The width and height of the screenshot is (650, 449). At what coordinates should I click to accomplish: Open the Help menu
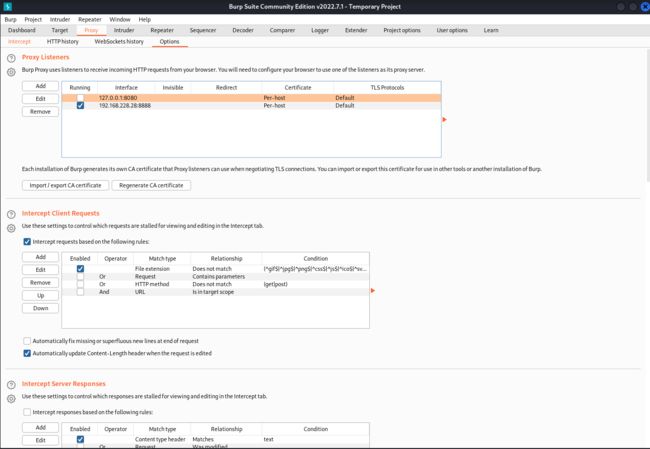[145, 19]
